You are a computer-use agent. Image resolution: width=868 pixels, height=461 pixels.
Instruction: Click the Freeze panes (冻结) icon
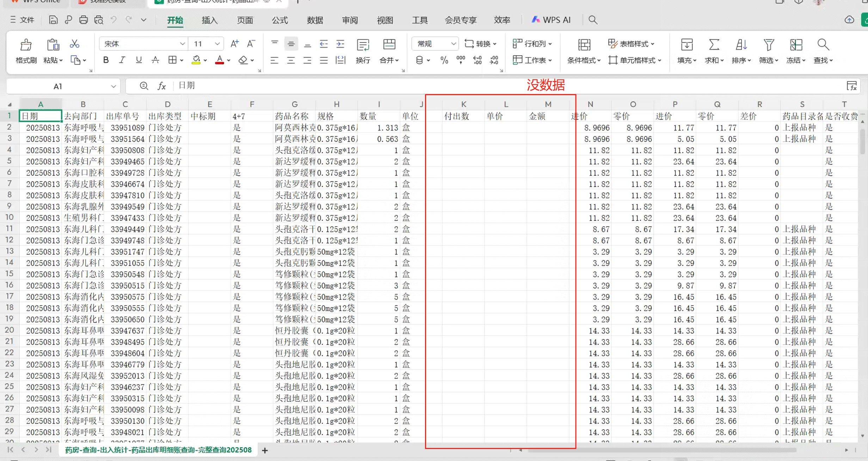click(796, 45)
